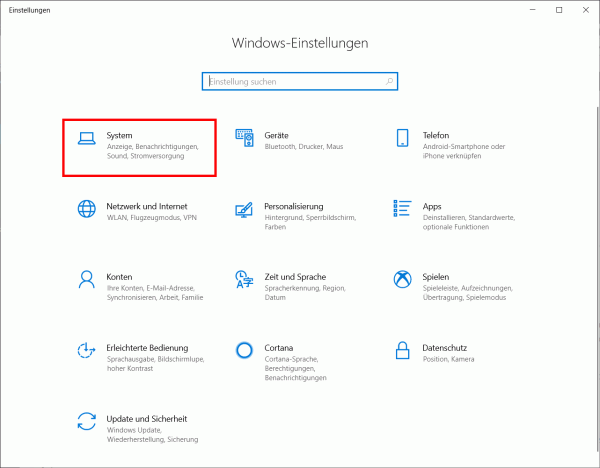This screenshot has height=468, width=600.
Task: Open the 'Cortana' category title
Action: 279,348
